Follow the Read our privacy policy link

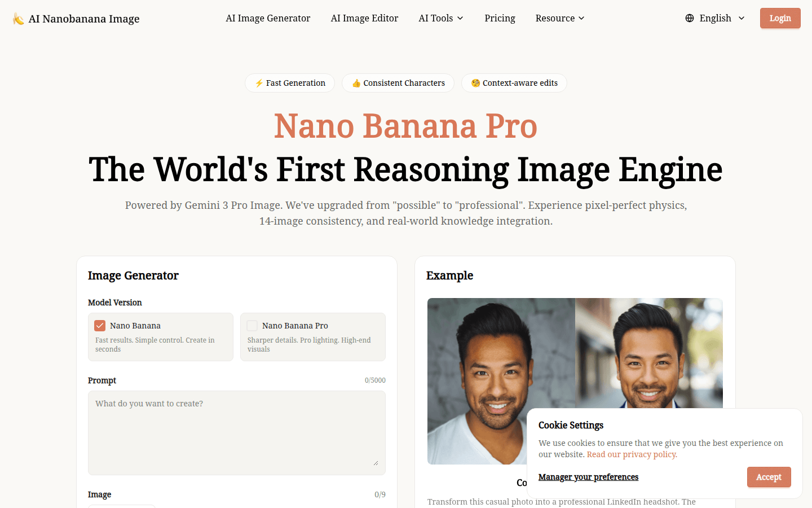coord(632,454)
